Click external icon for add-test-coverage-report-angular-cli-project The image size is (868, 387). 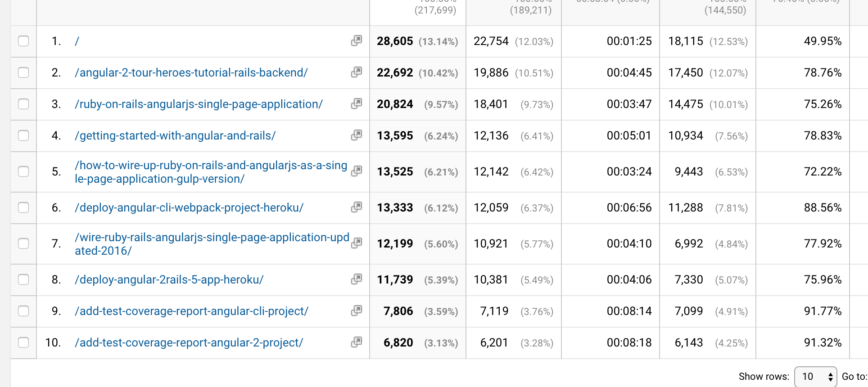coord(357,311)
